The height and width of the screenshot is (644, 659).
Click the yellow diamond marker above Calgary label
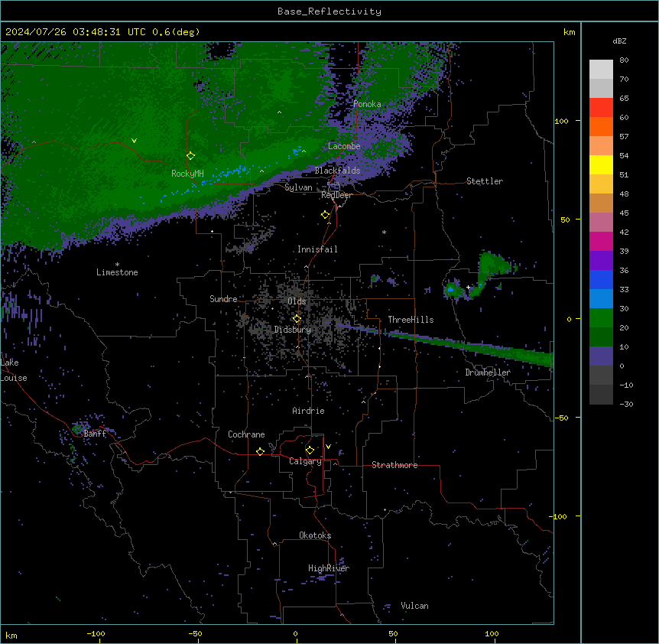coord(310,450)
